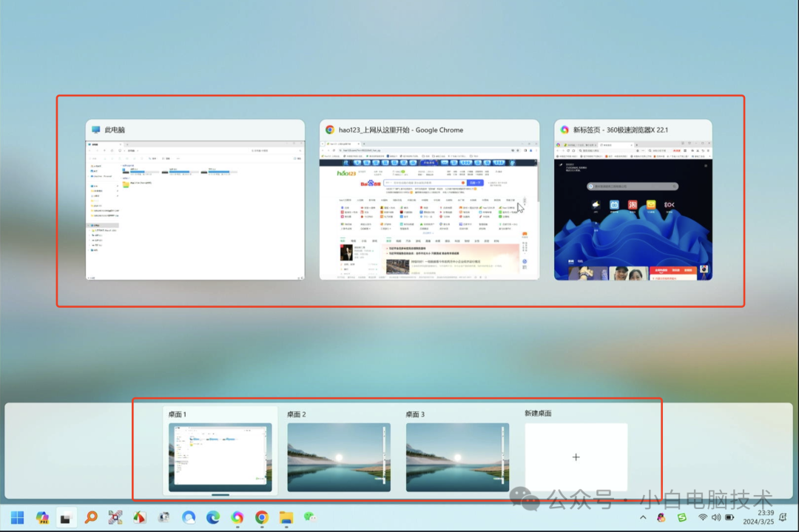Click the 桌面 2 label
Viewport: 799px width, 532px height.
pyautogui.click(x=296, y=414)
